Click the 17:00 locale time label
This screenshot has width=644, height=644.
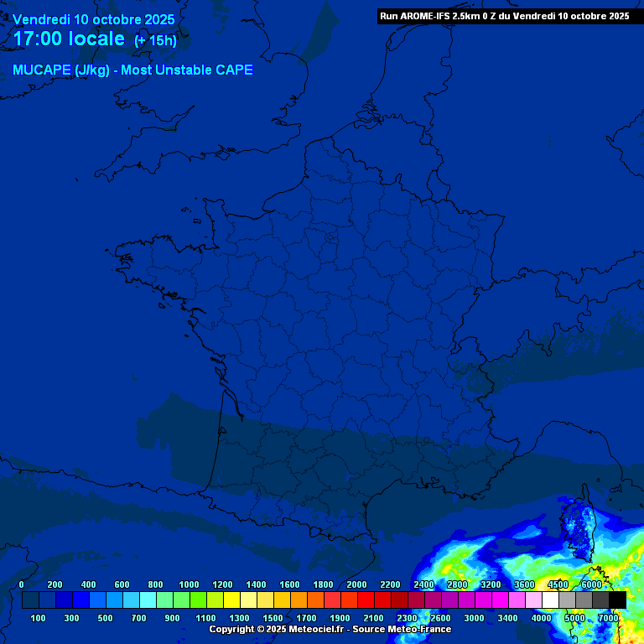[69, 39]
